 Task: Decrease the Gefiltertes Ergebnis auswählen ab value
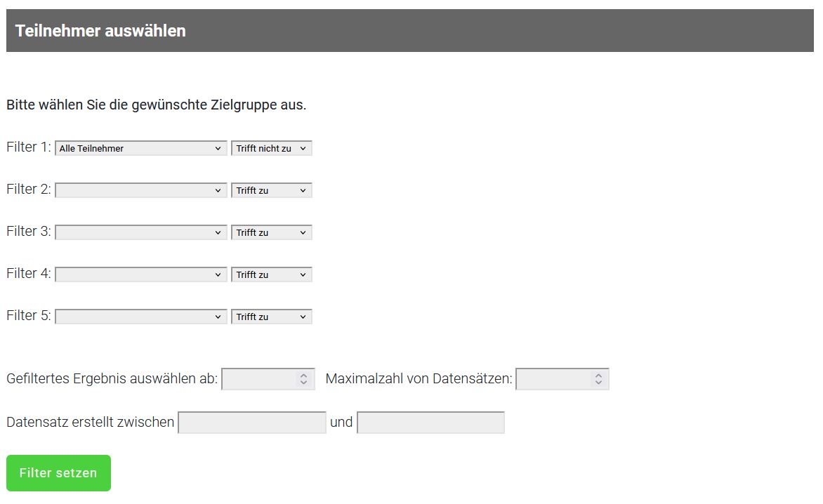305,383
